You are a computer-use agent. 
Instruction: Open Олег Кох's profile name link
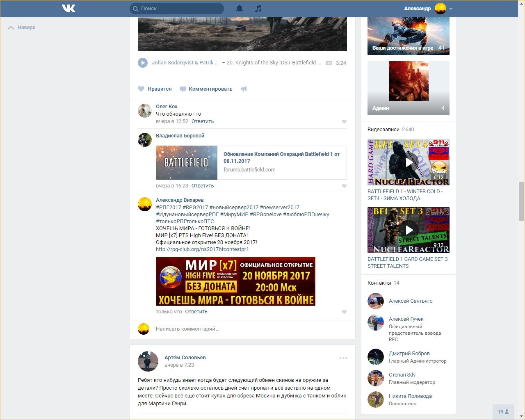(167, 107)
